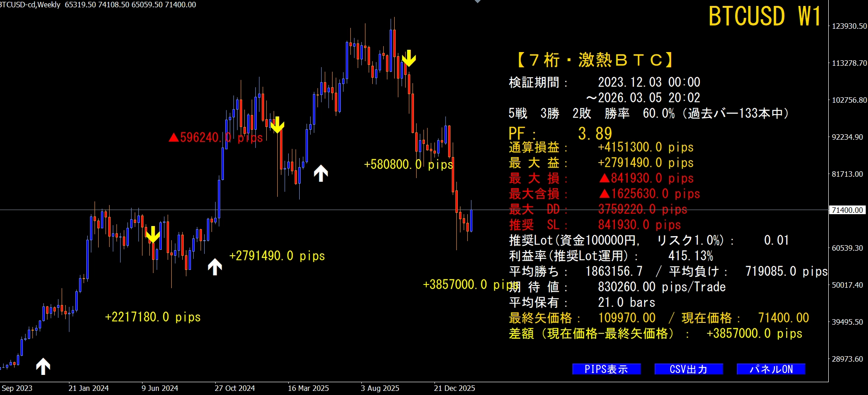Click the 通算損益 value +4151300.0 pips
The width and height of the screenshot is (868, 395).
[x=646, y=147]
